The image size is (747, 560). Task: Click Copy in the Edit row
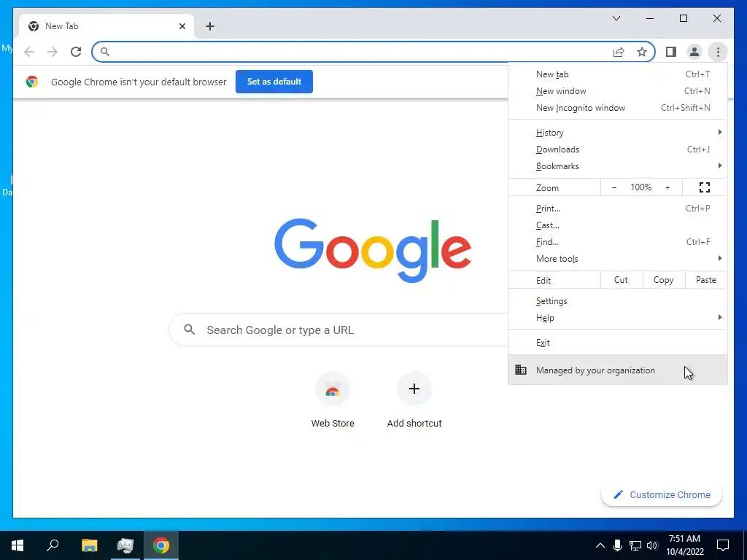pyautogui.click(x=664, y=280)
